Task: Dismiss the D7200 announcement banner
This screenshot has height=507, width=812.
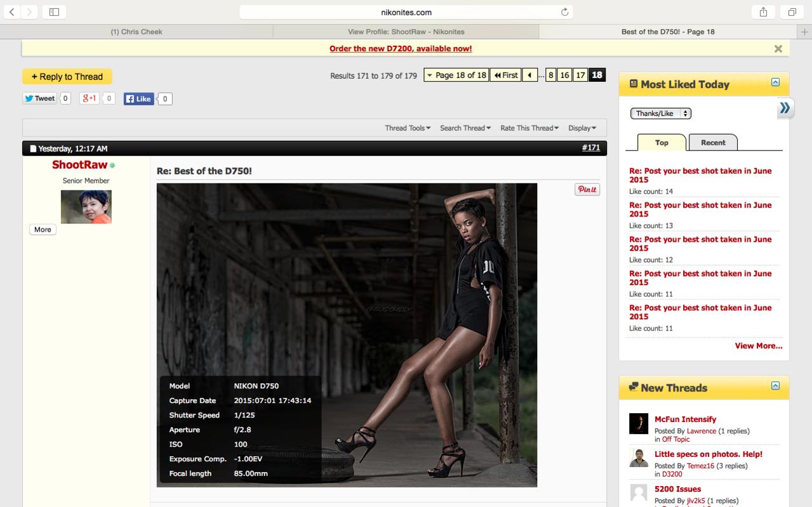Action: [x=778, y=49]
